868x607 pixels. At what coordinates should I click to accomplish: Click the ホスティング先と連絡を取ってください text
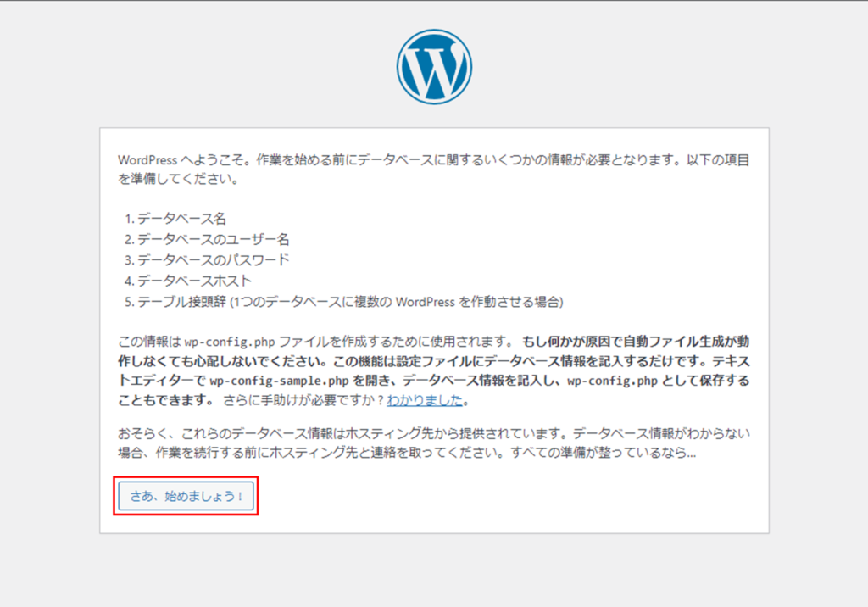pos(403,454)
